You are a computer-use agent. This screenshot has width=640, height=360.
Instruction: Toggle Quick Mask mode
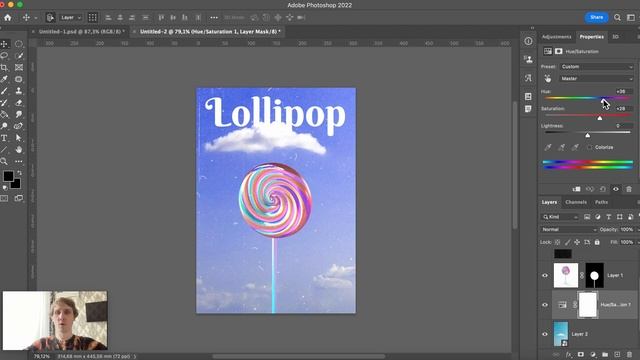4,198
